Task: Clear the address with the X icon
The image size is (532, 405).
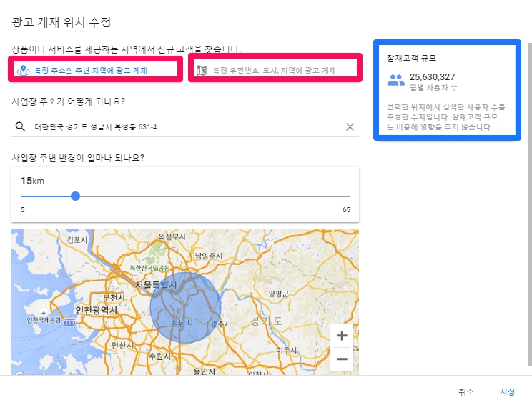Action: click(x=350, y=126)
